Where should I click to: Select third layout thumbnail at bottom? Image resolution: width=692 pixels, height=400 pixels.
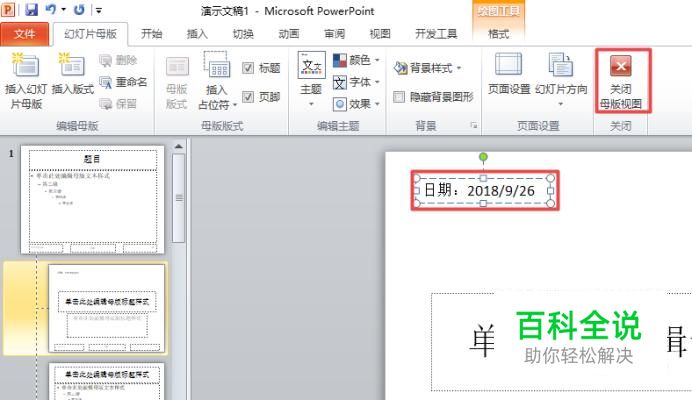coord(106,381)
